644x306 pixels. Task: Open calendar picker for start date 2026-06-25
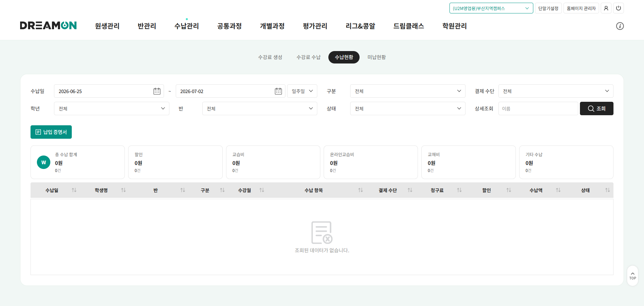157,91
